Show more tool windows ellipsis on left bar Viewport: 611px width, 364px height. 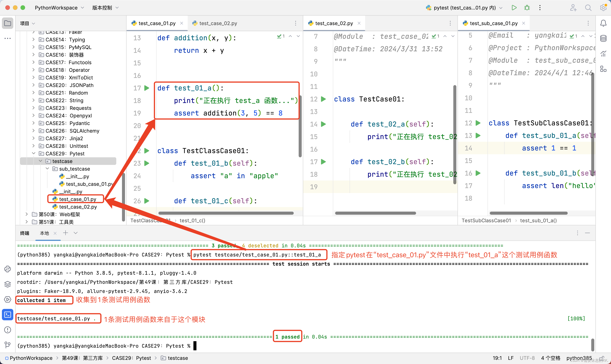coord(8,38)
